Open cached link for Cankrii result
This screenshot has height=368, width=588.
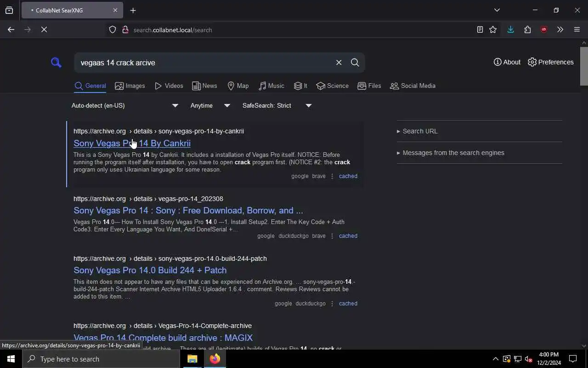348,176
